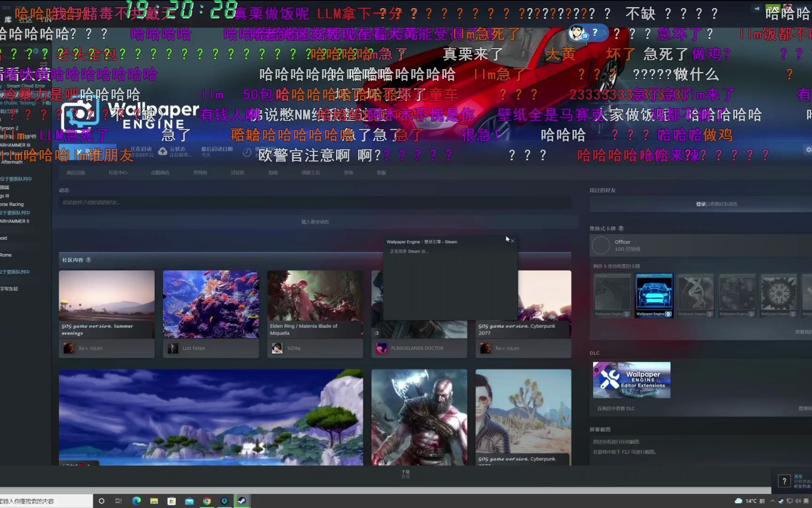Open the 商店页面 store page tab
Viewport: 812px width, 508px height.
pos(76,173)
